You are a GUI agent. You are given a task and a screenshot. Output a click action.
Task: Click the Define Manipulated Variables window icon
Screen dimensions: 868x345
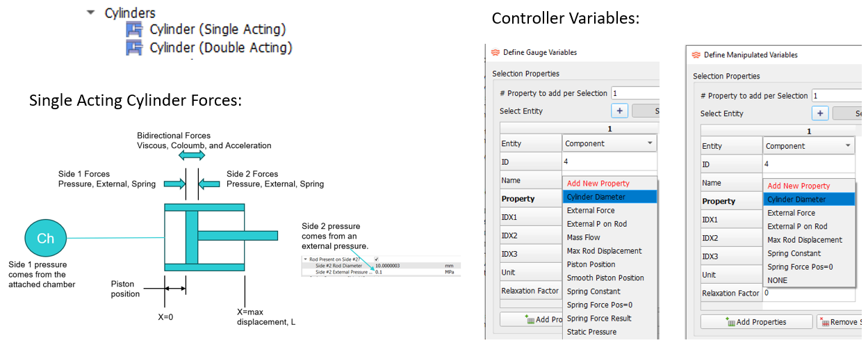click(x=696, y=55)
